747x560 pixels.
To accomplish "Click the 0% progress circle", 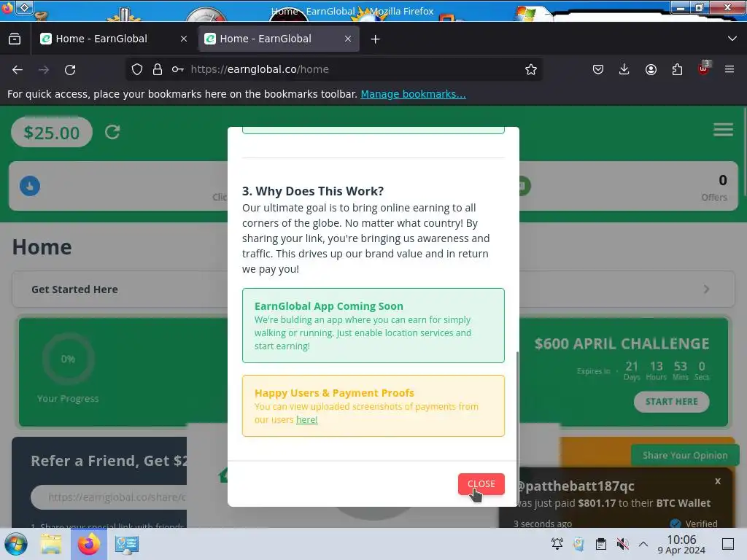I will 68,359.
